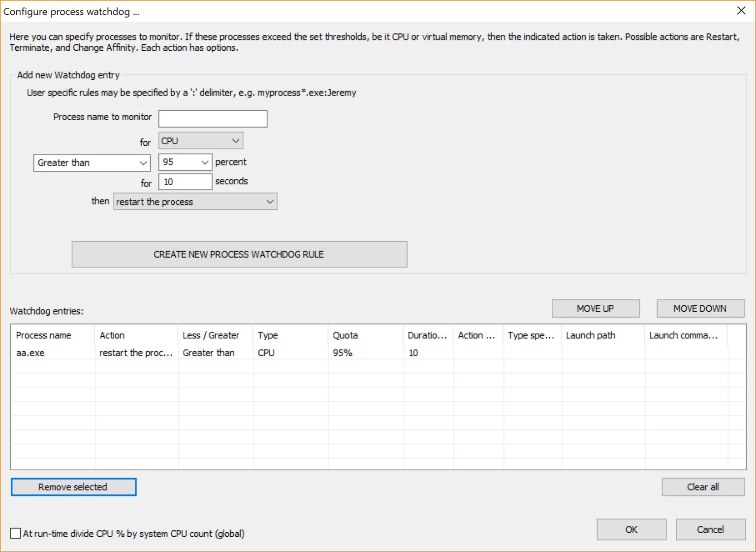The width and height of the screenshot is (756, 552).
Task: Open the CPU resource type dropdown
Action: (x=200, y=141)
